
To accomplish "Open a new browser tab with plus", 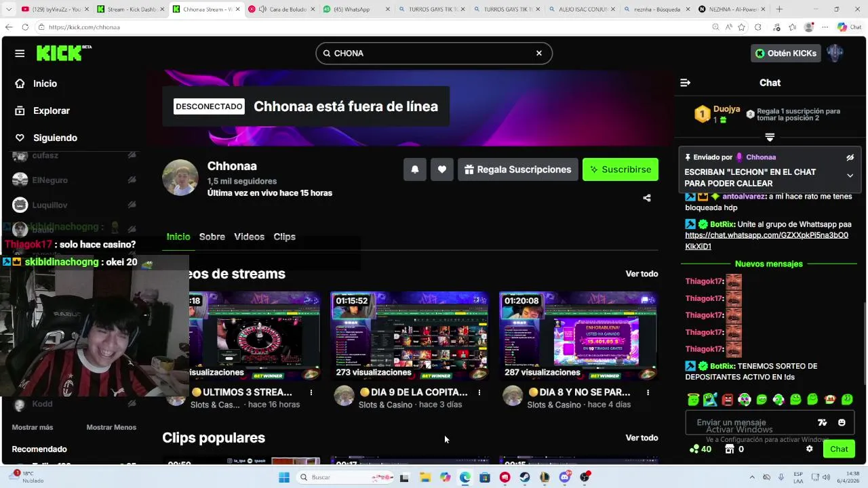I will coord(779,9).
